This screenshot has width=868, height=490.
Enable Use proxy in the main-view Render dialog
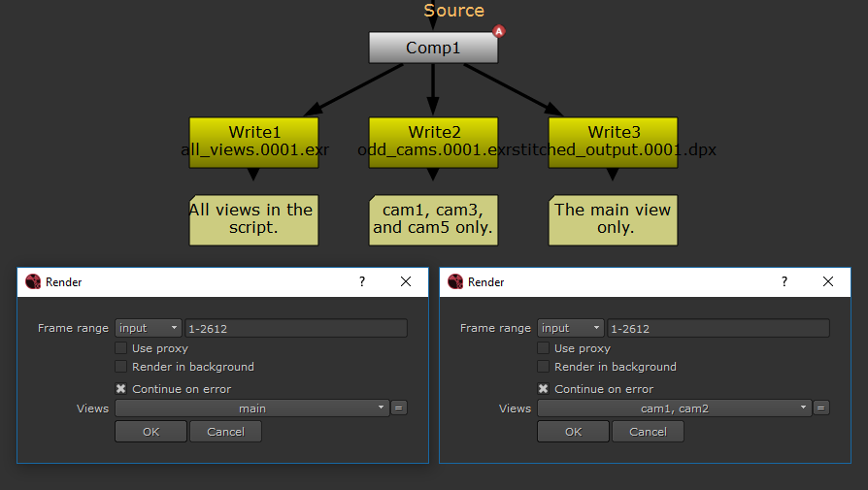pos(121,348)
